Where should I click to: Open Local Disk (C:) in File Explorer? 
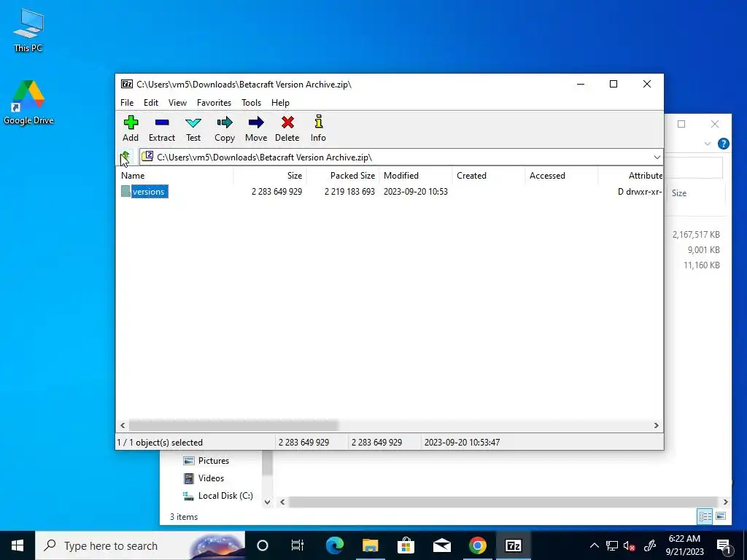[218, 496]
